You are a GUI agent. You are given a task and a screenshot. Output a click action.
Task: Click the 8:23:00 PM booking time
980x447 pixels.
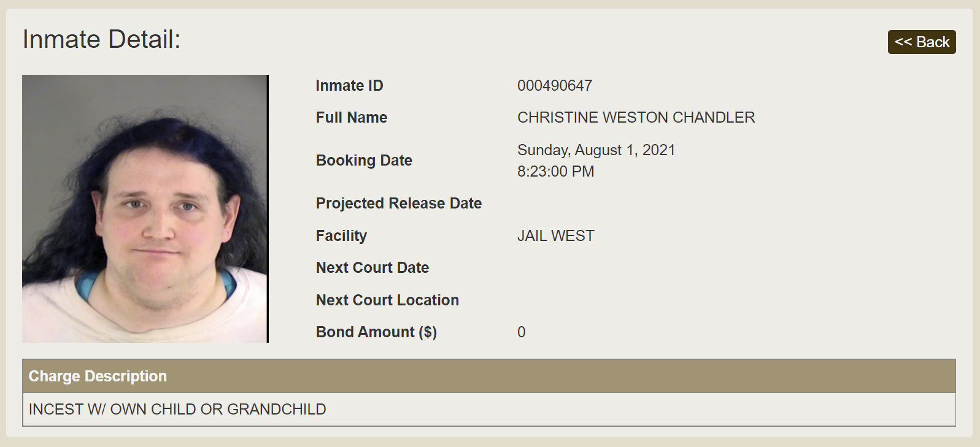(555, 172)
